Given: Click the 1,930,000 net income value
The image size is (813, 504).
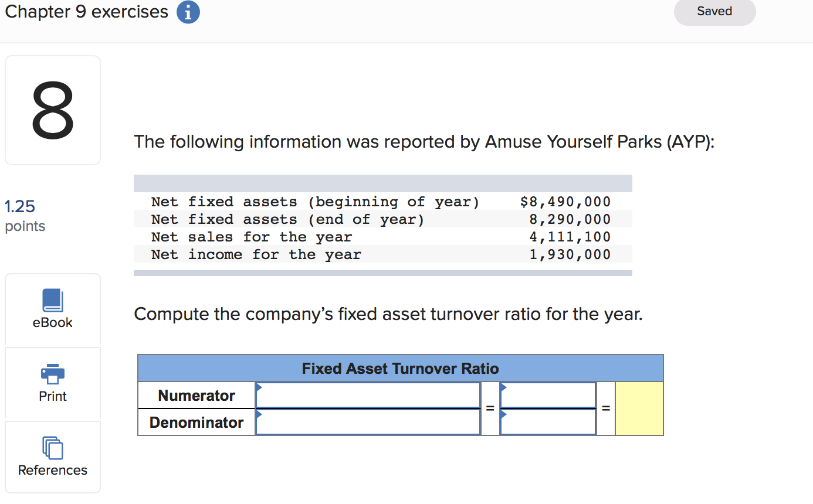Looking at the screenshot, I should (x=570, y=254).
